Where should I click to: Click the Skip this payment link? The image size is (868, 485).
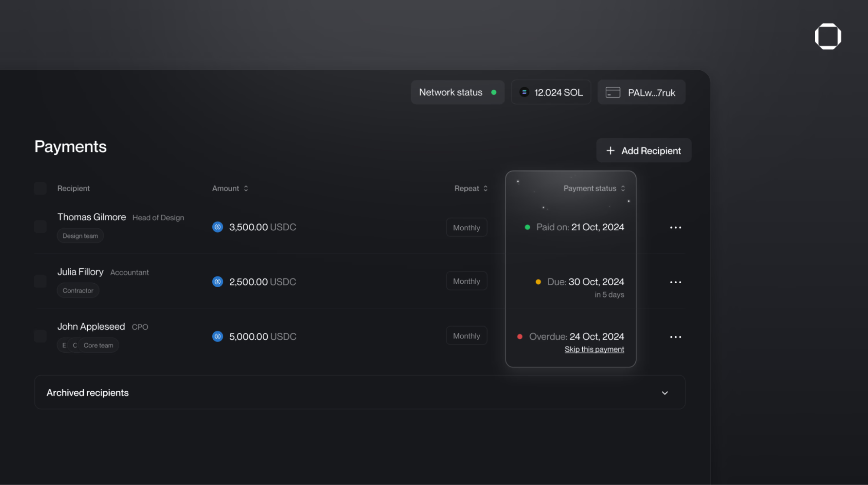click(594, 349)
